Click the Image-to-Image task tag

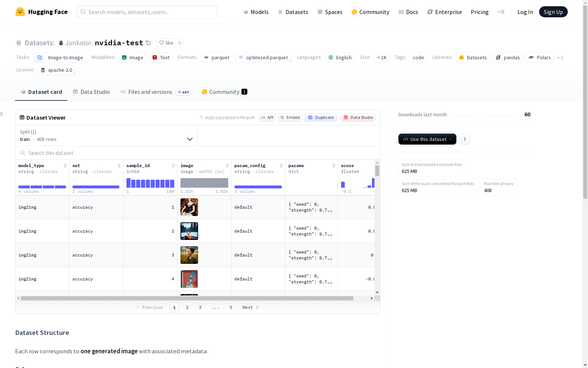(x=60, y=57)
